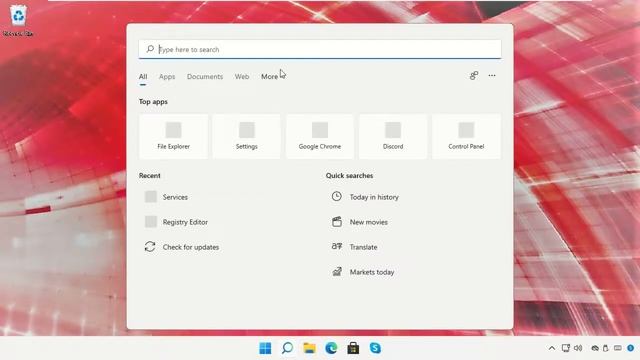Switch to the Documents tab
Viewport: 640px width, 360px height.
(205, 76)
